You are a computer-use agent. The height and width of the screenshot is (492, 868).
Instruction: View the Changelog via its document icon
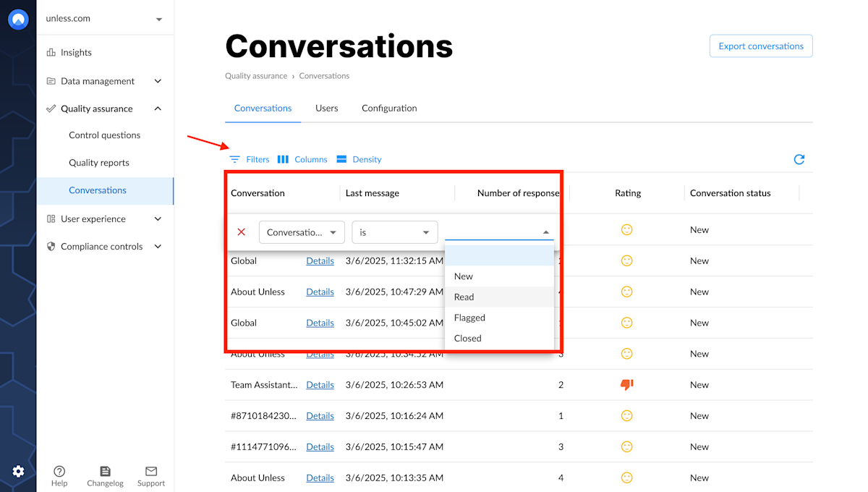(x=105, y=472)
